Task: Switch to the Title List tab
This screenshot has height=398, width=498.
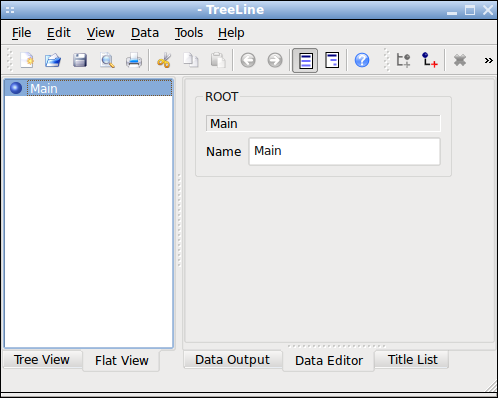Action: coord(412,360)
